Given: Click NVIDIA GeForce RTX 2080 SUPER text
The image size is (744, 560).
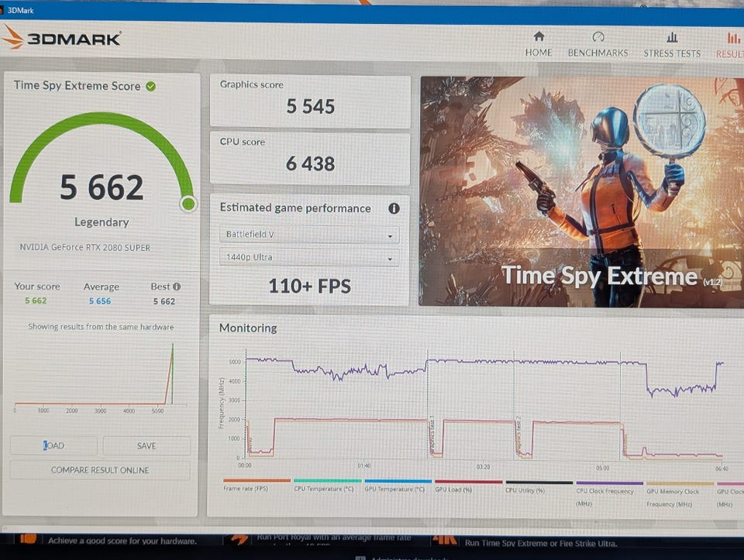Looking at the screenshot, I should [x=85, y=248].
